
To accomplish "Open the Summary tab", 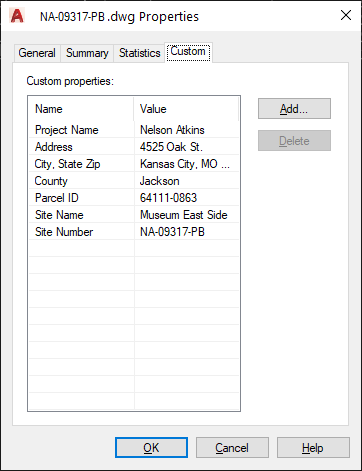I will pyautogui.click(x=87, y=53).
